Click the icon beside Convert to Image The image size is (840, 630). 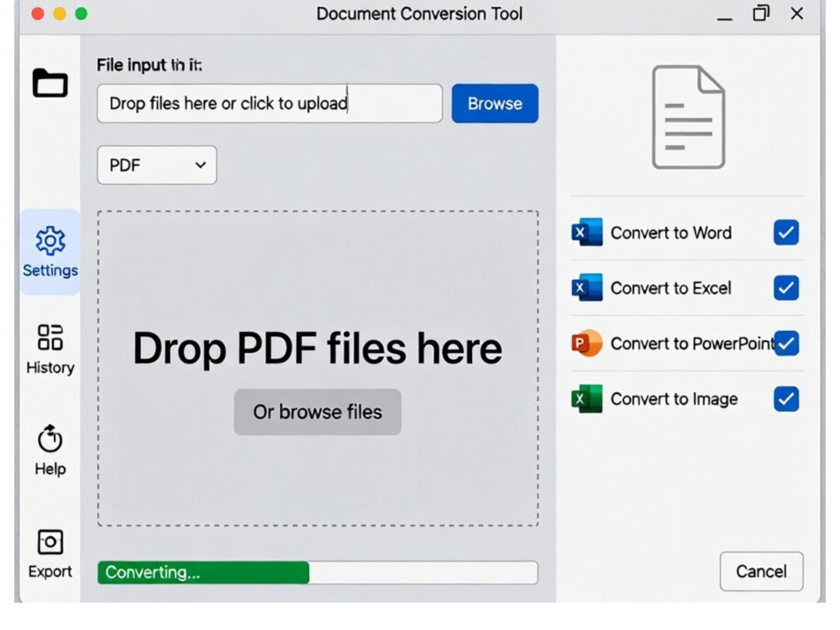point(586,398)
